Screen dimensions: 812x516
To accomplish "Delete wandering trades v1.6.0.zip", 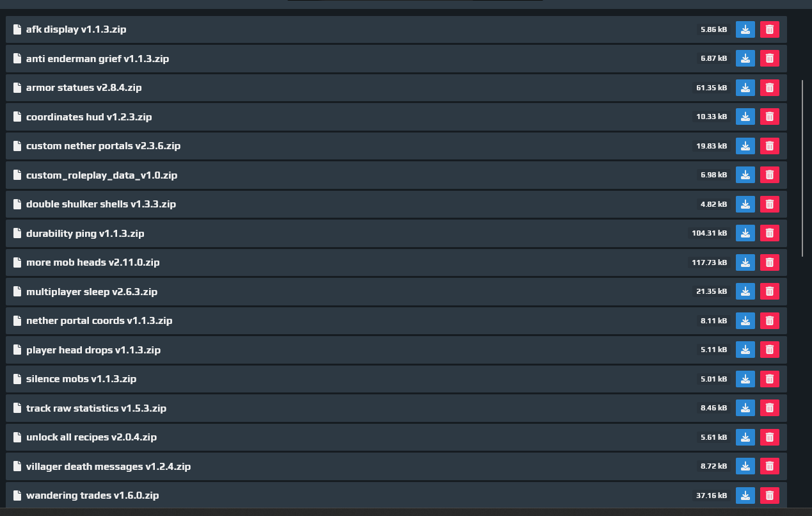I will (x=769, y=496).
